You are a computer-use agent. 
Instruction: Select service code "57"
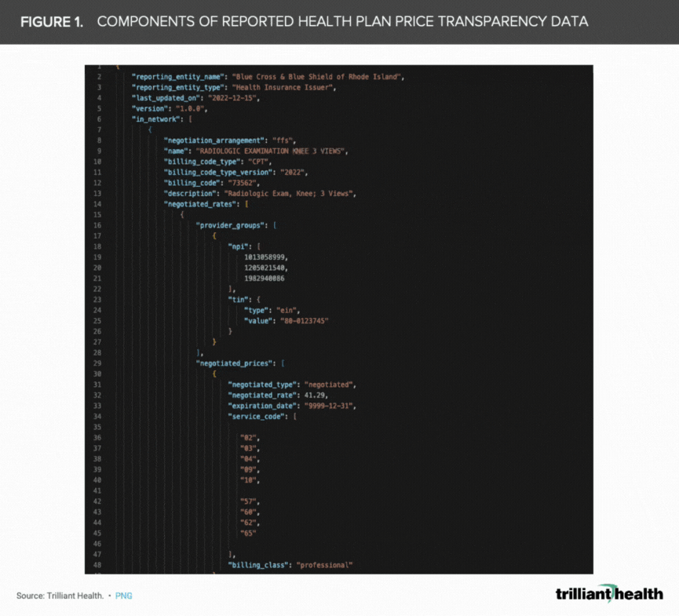(248, 501)
